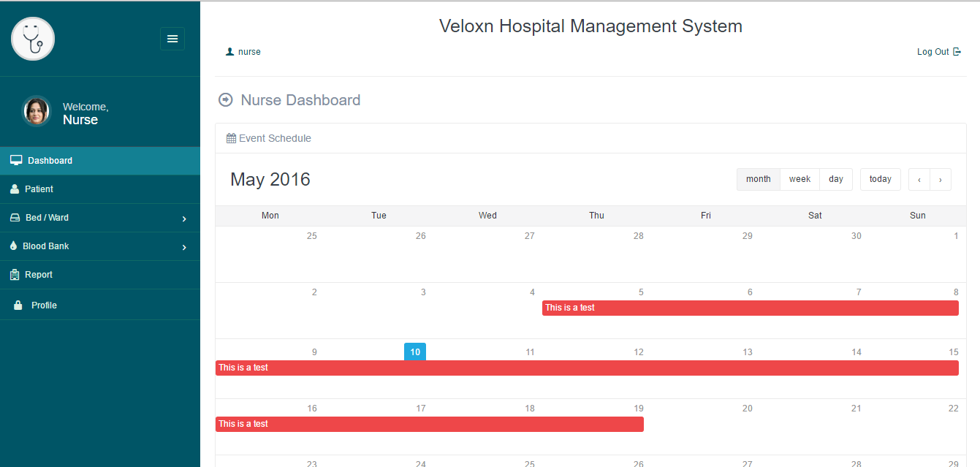Toggle the hamburger sidebar menu button
980x467 pixels.
coord(172,39)
